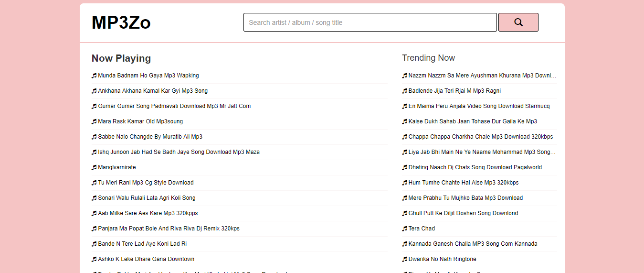This screenshot has width=644, height=273.
Task: Click the MP3Zo site logo
Action: [121, 22]
